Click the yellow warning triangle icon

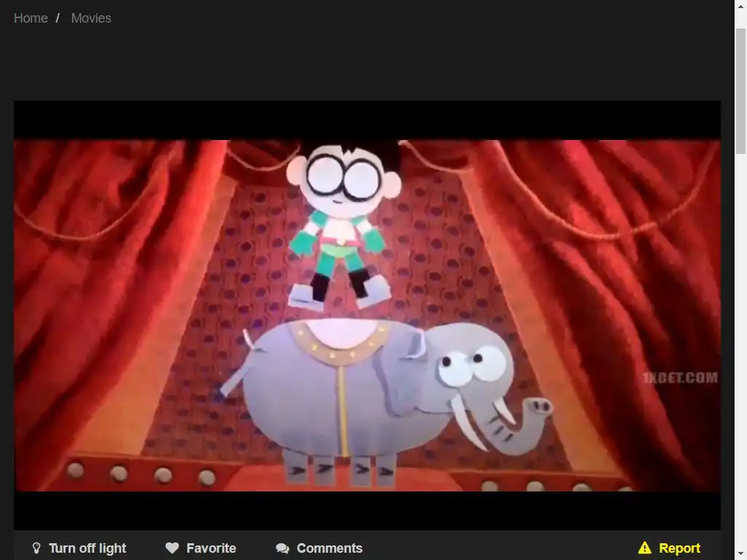pyautogui.click(x=645, y=548)
